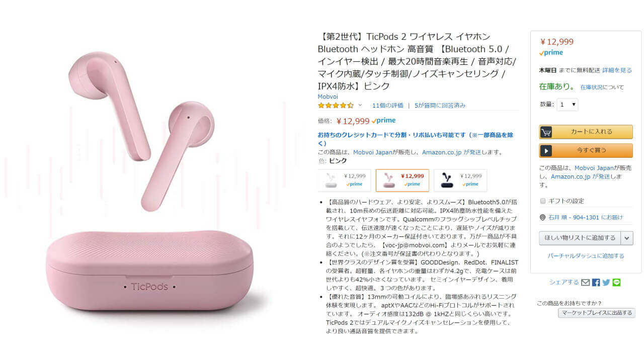Share product via email envelope icon
The width and height of the screenshot is (644, 362).
coord(585,283)
